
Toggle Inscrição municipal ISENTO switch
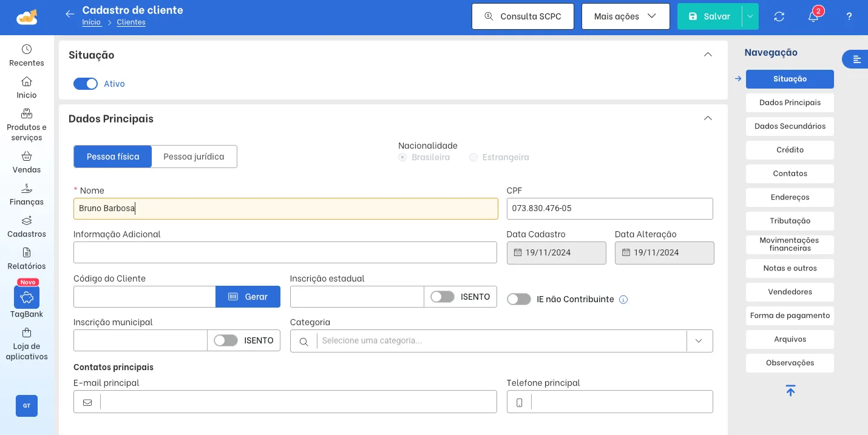[226, 340]
